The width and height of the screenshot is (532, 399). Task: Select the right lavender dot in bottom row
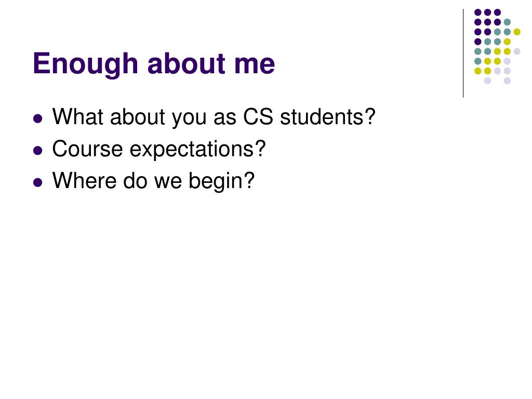click(507, 81)
